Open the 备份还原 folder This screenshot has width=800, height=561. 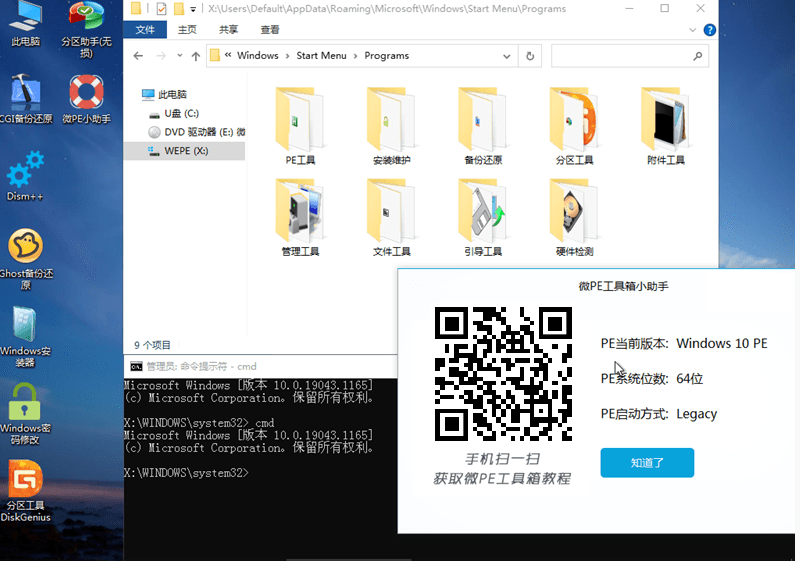pos(483,126)
